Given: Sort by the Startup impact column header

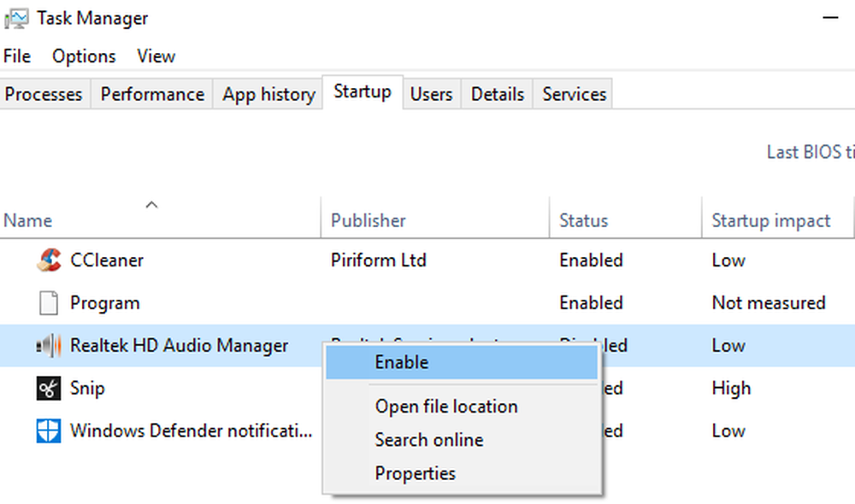Looking at the screenshot, I should (770, 220).
